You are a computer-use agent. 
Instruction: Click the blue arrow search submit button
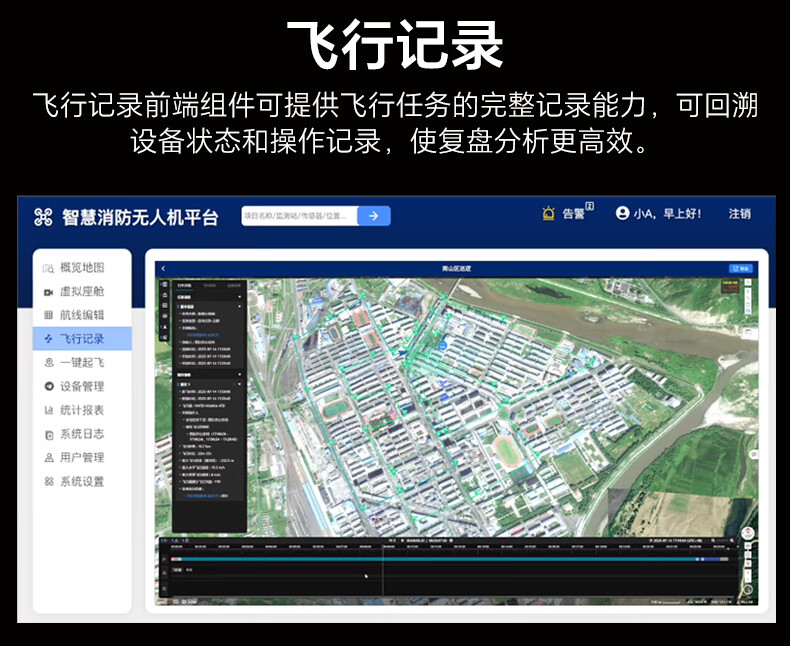(373, 215)
